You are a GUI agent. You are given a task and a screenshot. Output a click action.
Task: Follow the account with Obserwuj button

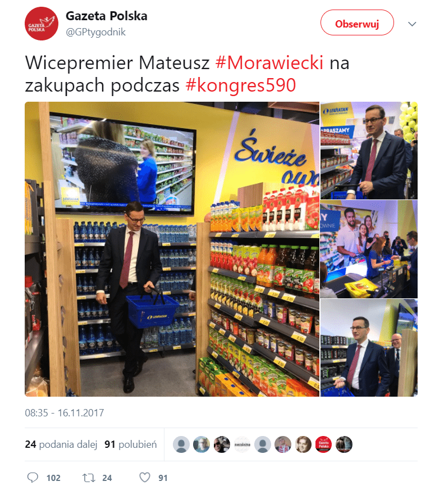point(357,22)
